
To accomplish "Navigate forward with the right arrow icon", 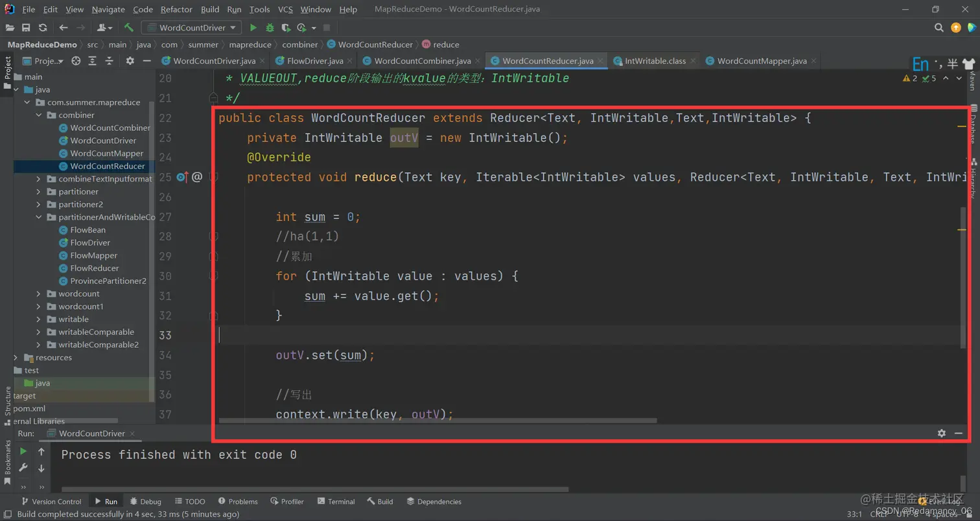I will coord(80,28).
